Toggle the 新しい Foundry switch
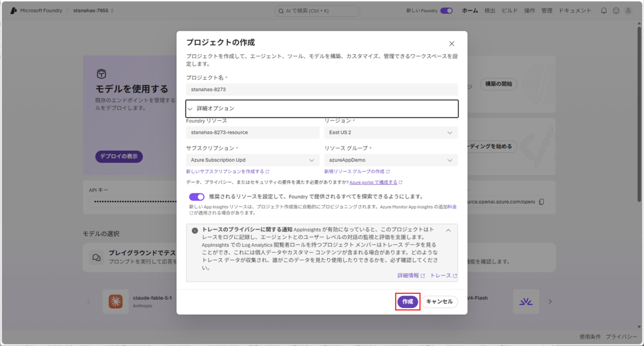This screenshot has height=346, width=644. [x=446, y=10]
